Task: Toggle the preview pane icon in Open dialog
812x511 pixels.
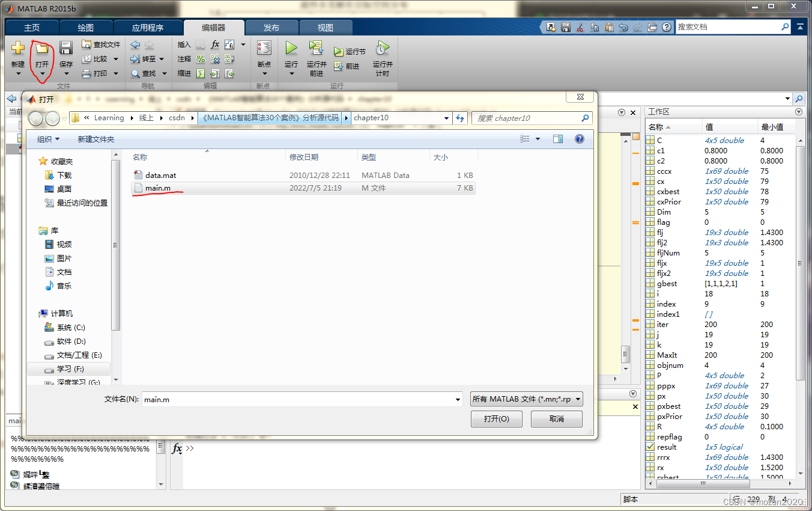Action: [558, 139]
